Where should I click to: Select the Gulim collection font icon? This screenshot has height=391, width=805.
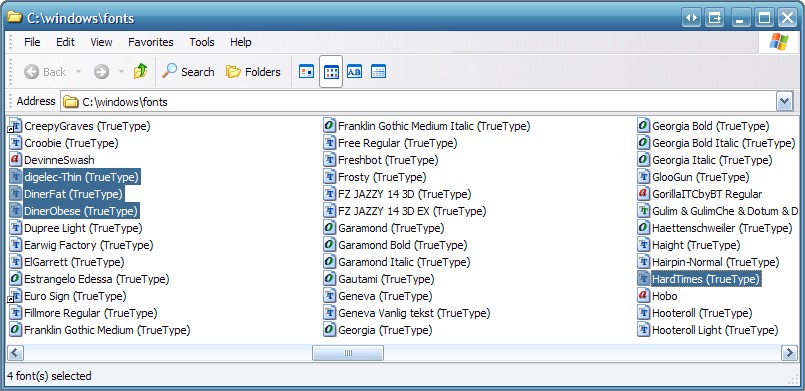pos(643,211)
